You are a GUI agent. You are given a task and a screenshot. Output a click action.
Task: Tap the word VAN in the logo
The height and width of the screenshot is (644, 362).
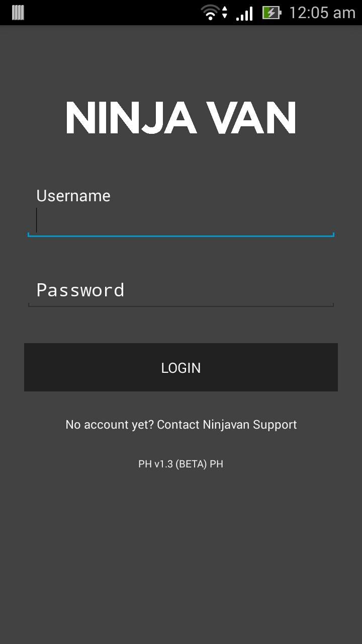252,118
